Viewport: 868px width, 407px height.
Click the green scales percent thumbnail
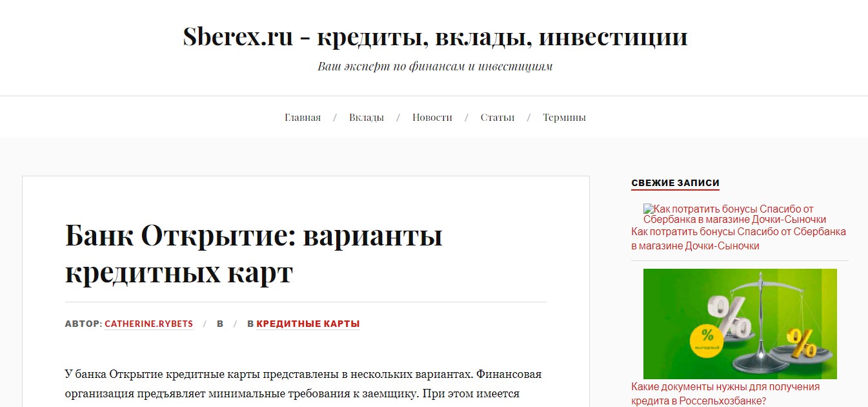coord(740,324)
